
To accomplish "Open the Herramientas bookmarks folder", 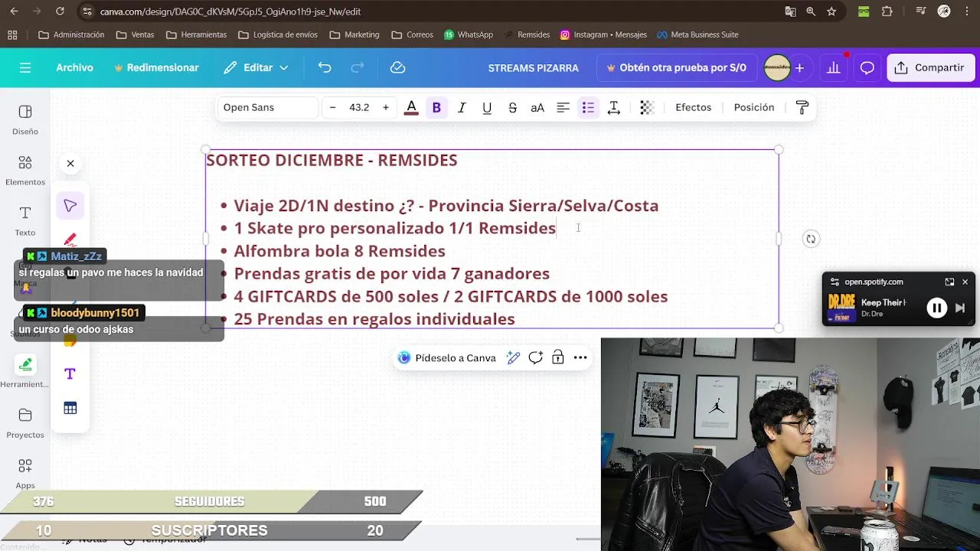I will tap(196, 34).
